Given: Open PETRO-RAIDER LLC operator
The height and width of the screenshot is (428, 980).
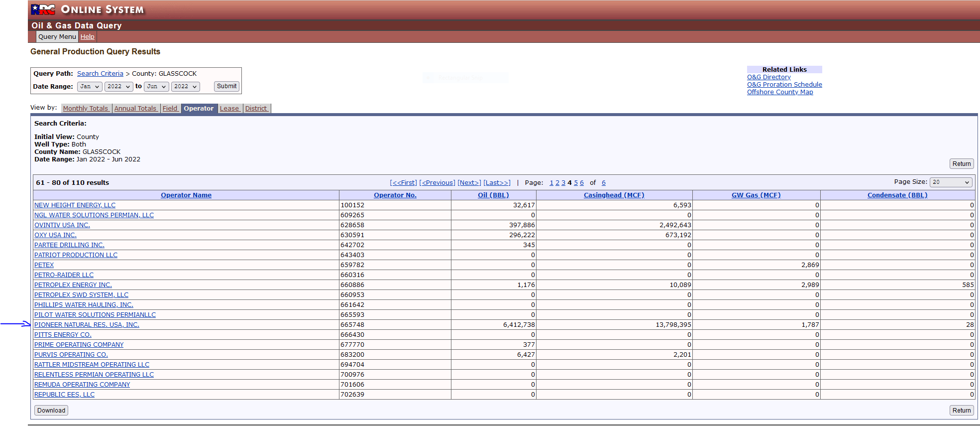Looking at the screenshot, I should [64, 275].
